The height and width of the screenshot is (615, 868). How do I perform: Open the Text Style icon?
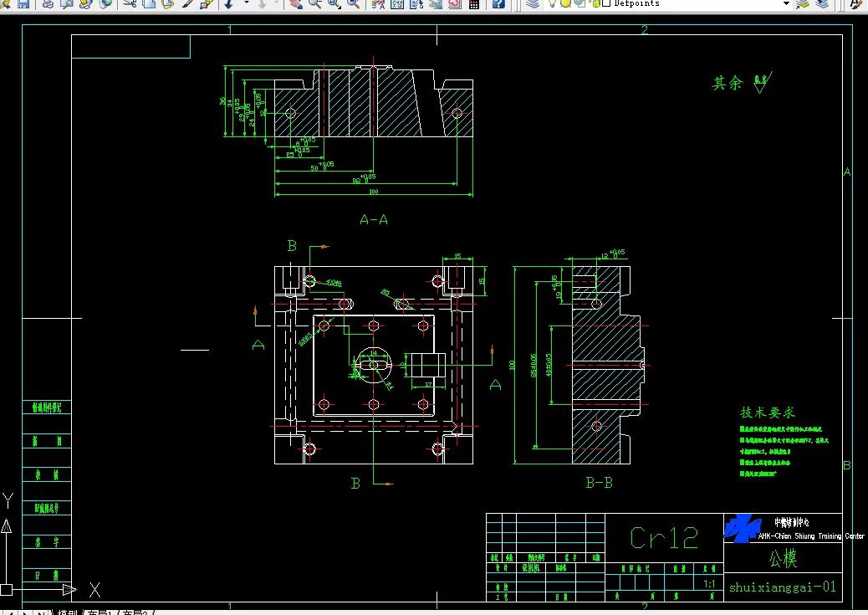[855, 4]
